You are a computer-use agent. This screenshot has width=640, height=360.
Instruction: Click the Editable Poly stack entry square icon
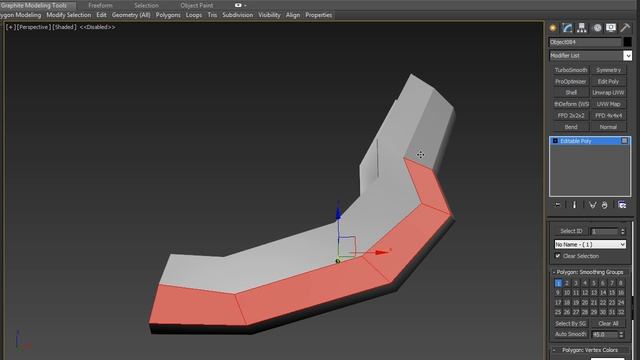(x=624, y=141)
